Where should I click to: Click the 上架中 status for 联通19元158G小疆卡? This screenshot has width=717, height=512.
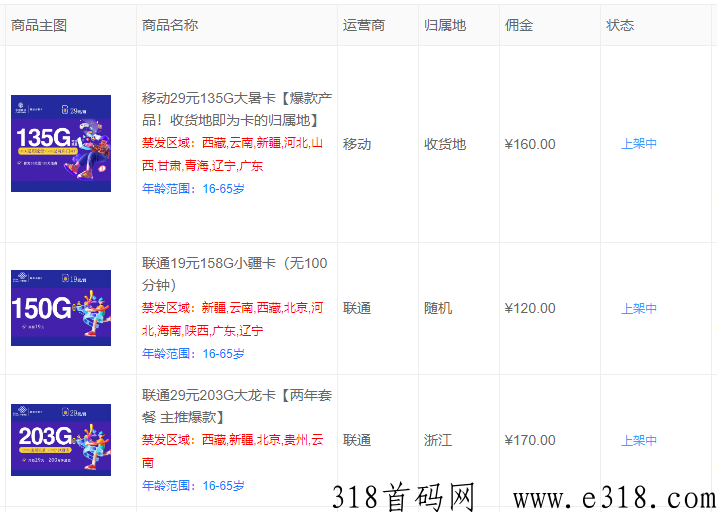(x=639, y=309)
